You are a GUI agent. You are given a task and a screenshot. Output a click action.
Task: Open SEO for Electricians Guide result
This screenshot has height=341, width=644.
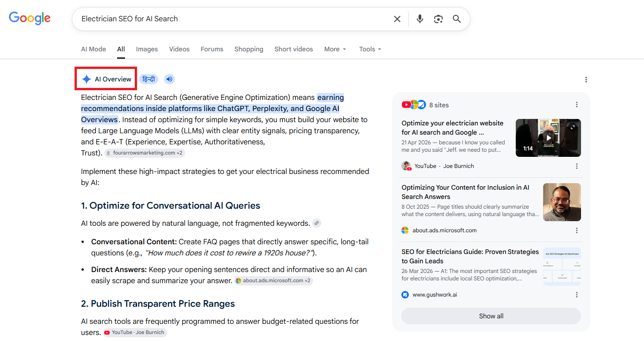click(x=470, y=256)
